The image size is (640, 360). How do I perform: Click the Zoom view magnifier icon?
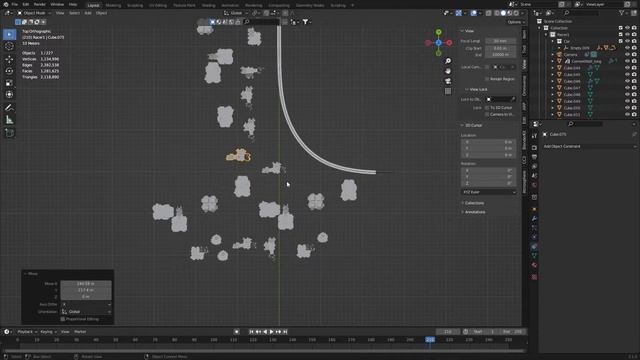(448, 61)
